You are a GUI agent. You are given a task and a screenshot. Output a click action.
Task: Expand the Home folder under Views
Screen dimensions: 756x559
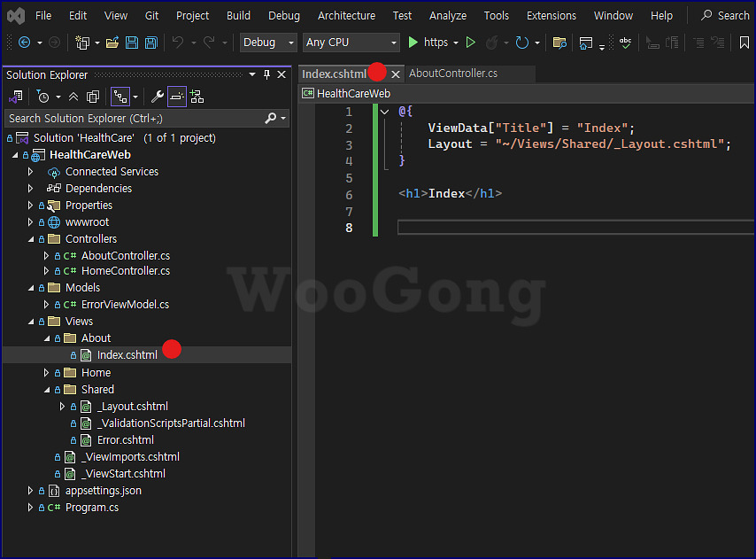pyautogui.click(x=46, y=373)
